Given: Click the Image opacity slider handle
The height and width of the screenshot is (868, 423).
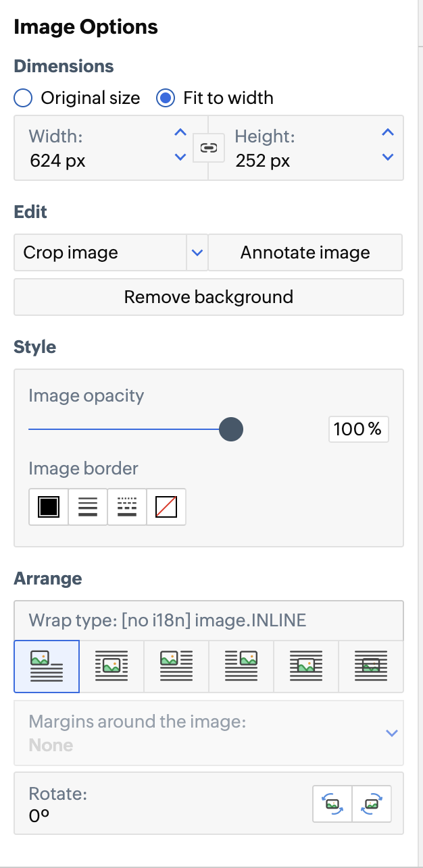Looking at the screenshot, I should coord(231,429).
